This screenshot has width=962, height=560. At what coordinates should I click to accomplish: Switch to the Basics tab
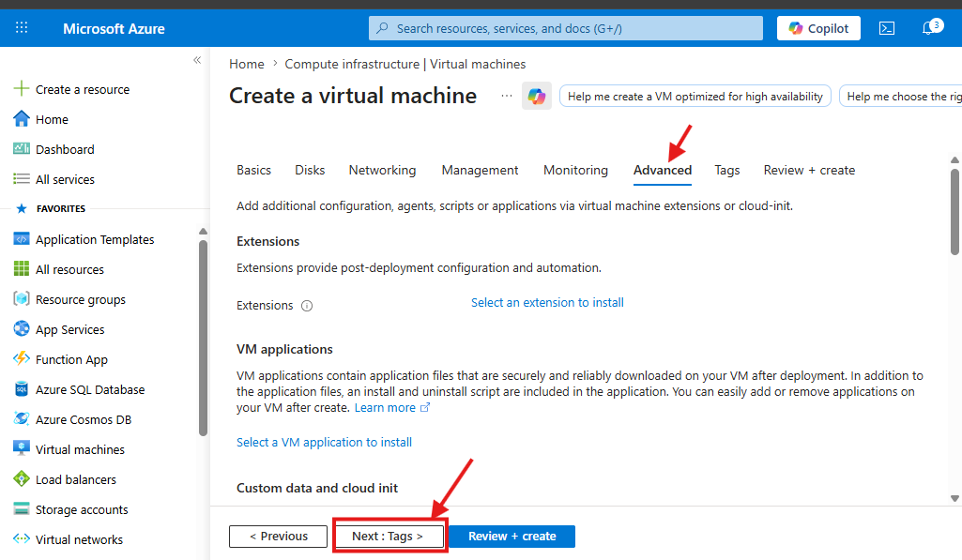click(253, 170)
